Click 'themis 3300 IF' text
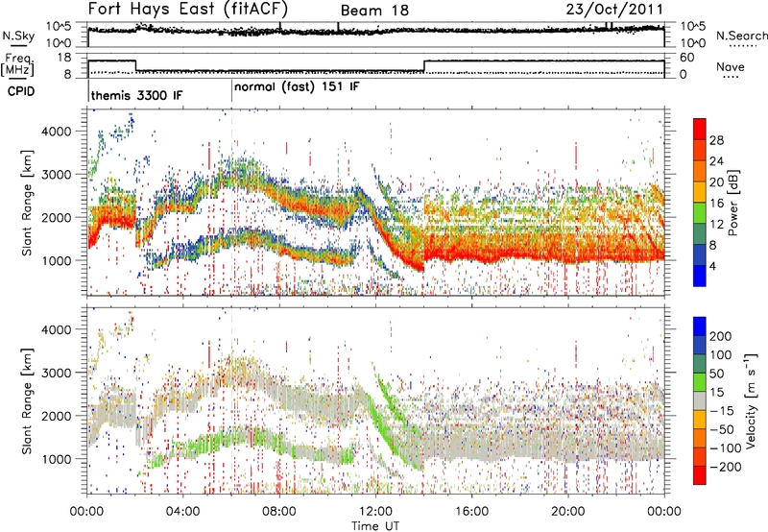 pos(136,95)
